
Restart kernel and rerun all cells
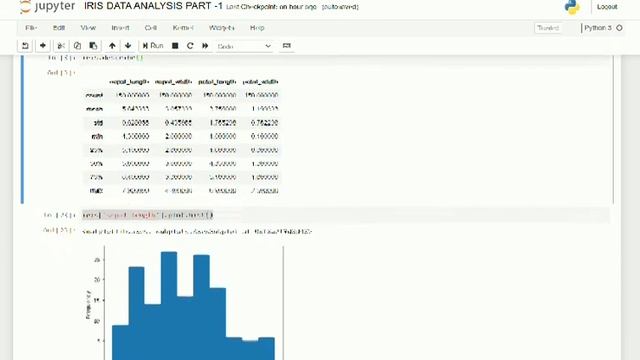205,46
